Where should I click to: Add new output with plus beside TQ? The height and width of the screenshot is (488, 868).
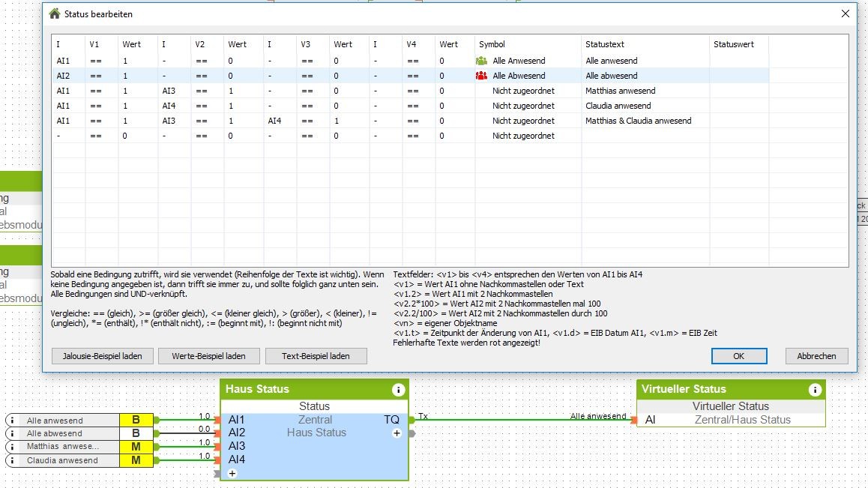coord(397,433)
